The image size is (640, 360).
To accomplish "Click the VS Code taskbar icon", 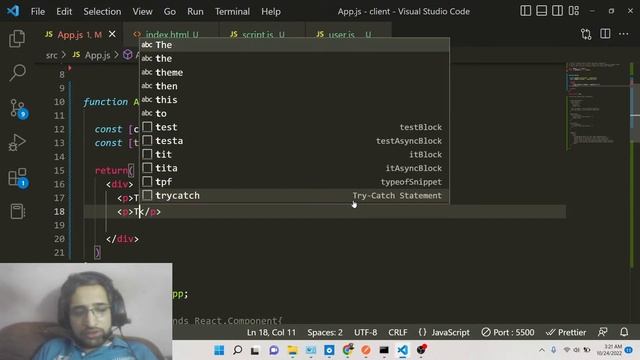I will (x=402, y=350).
